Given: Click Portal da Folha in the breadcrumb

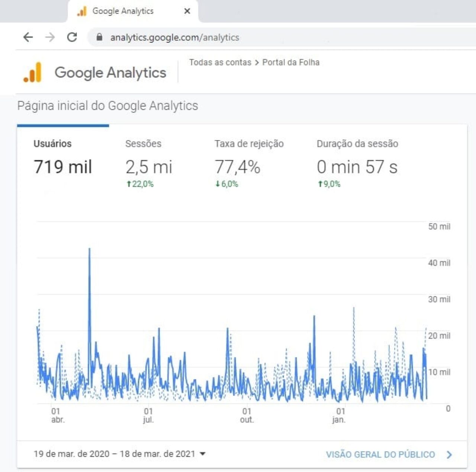Looking at the screenshot, I should (x=291, y=62).
